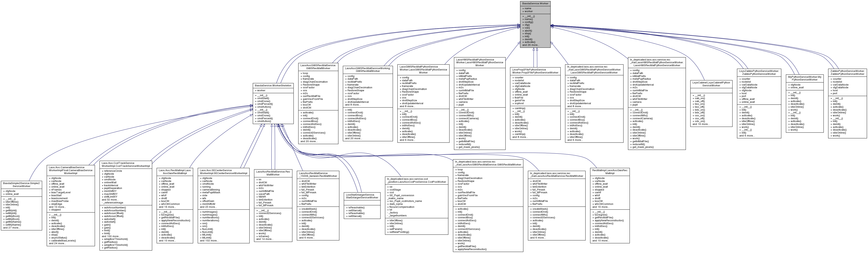Viewport: 868px width, 253px height.
Task: Click '+ referenceCircle' in CcdTrack box
Action: tap(112, 171)
